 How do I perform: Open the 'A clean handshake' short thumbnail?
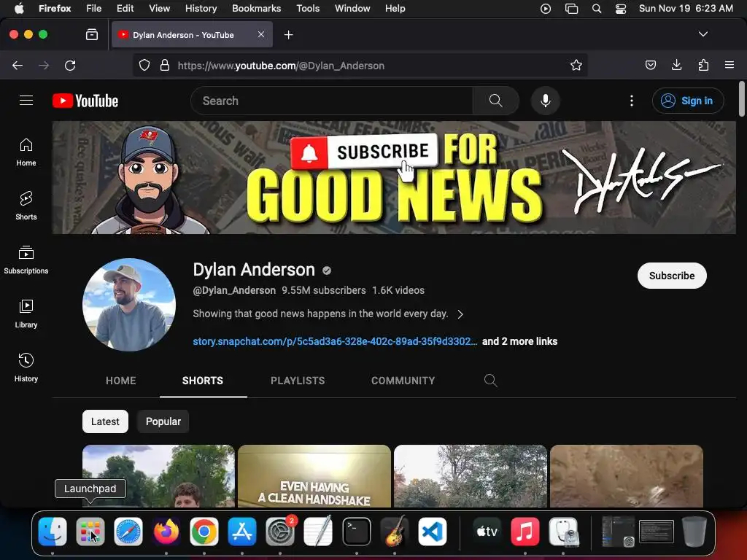(314, 476)
